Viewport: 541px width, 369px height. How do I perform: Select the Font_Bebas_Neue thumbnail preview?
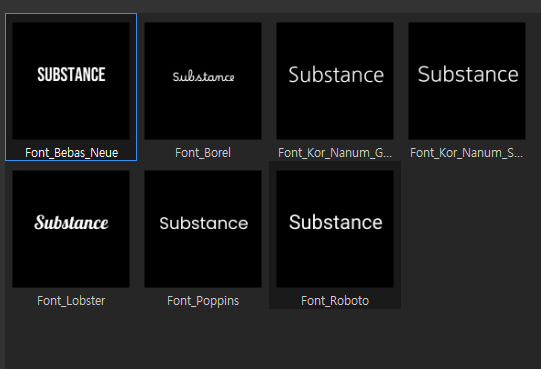pyautogui.click(x=71, y=81)
